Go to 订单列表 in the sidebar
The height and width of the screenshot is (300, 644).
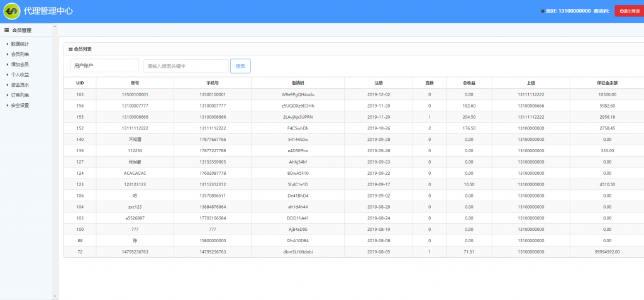point(20,95)
